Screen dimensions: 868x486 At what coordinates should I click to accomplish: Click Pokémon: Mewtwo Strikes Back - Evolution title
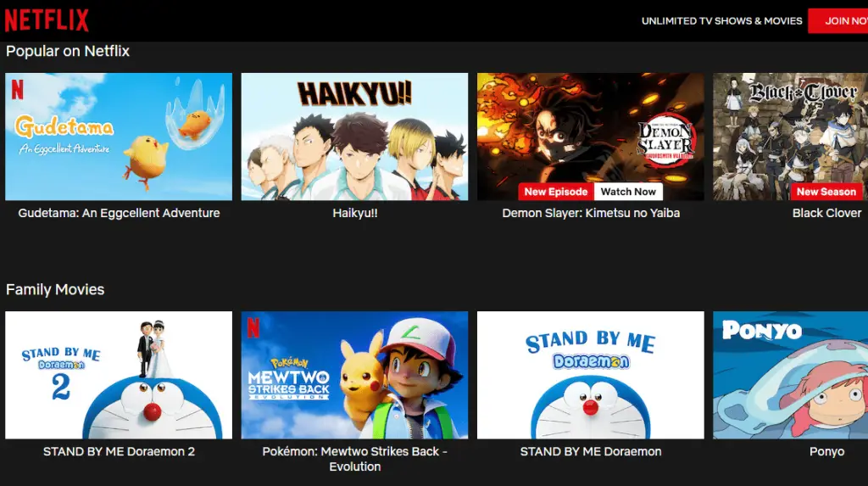[x=355, y=459]
